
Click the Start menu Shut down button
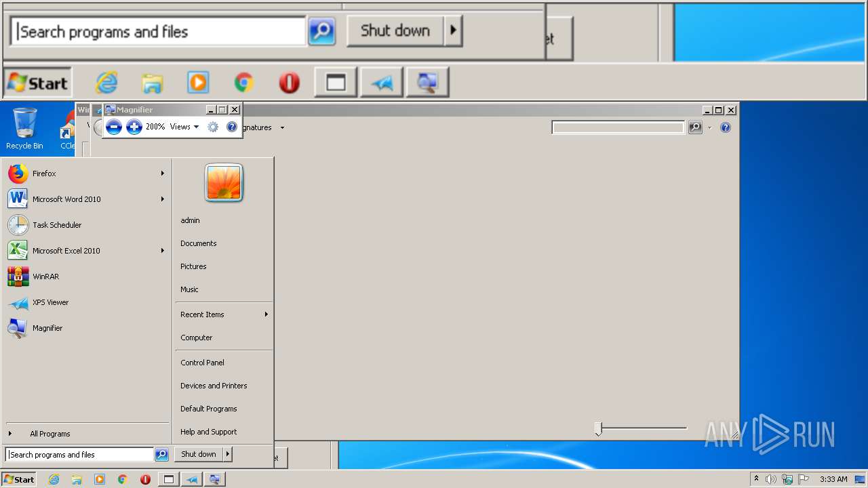[199, 454]
